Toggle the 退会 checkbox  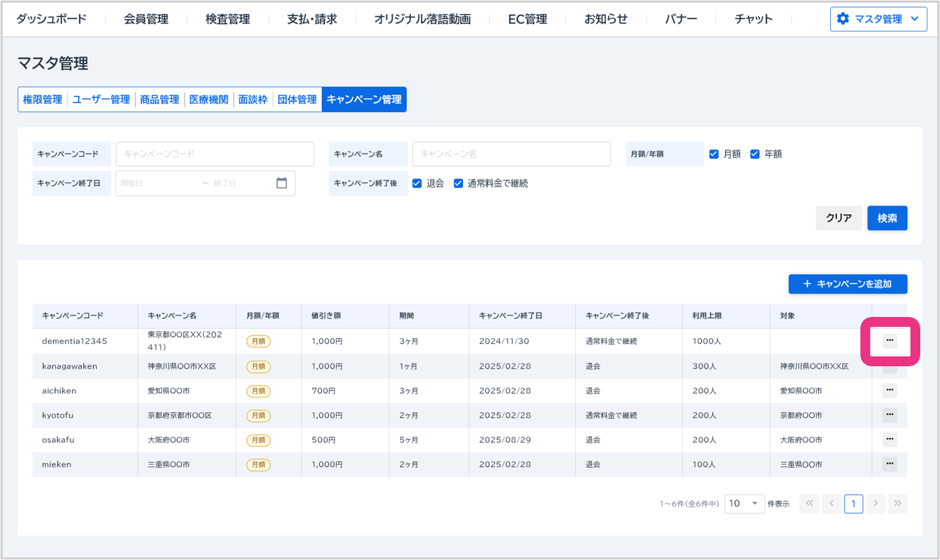(417, 183)
